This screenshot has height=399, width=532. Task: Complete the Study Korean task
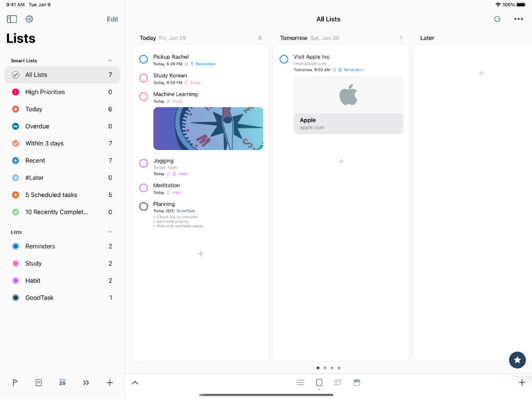(144, 78)
